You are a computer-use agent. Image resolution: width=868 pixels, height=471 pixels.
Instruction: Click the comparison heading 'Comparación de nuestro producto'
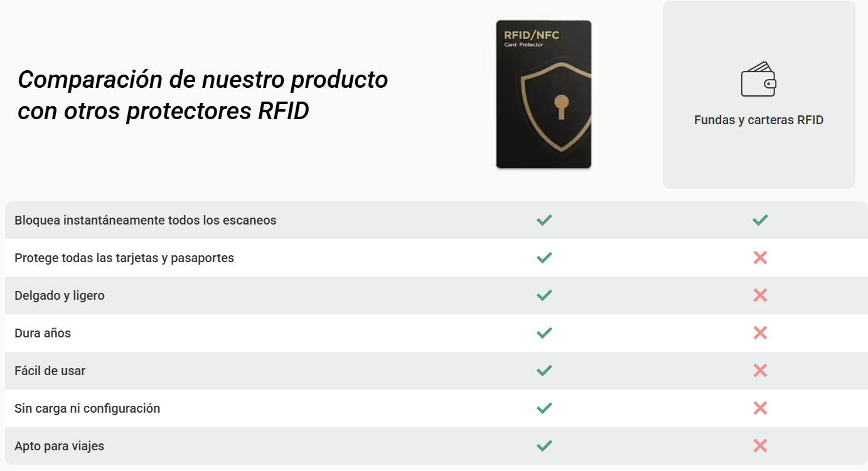click(x=203, y=80)
